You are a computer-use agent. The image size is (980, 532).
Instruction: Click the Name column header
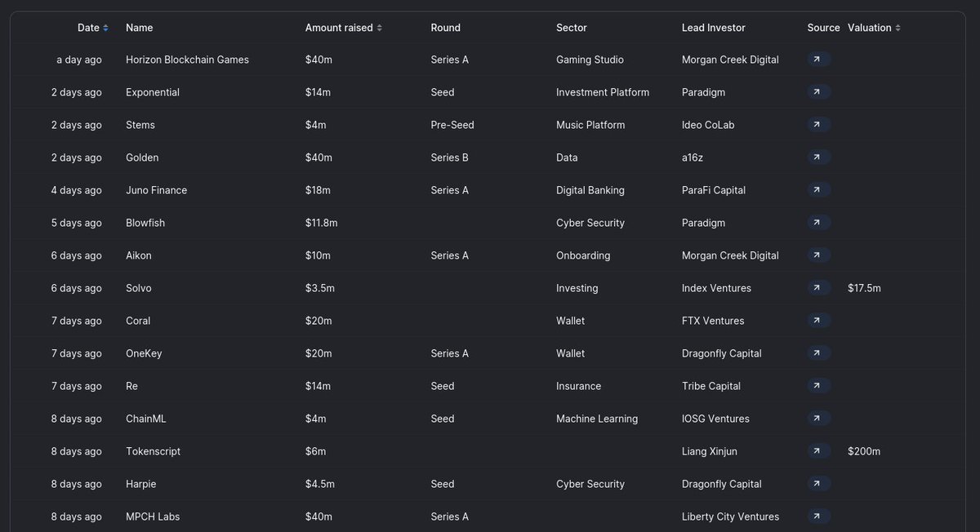tap(140, 28)
